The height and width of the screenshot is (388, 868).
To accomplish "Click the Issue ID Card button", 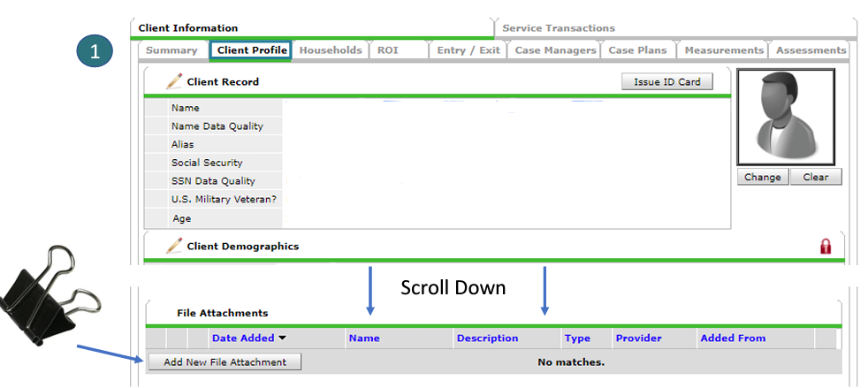I will (x=667, y=82).
